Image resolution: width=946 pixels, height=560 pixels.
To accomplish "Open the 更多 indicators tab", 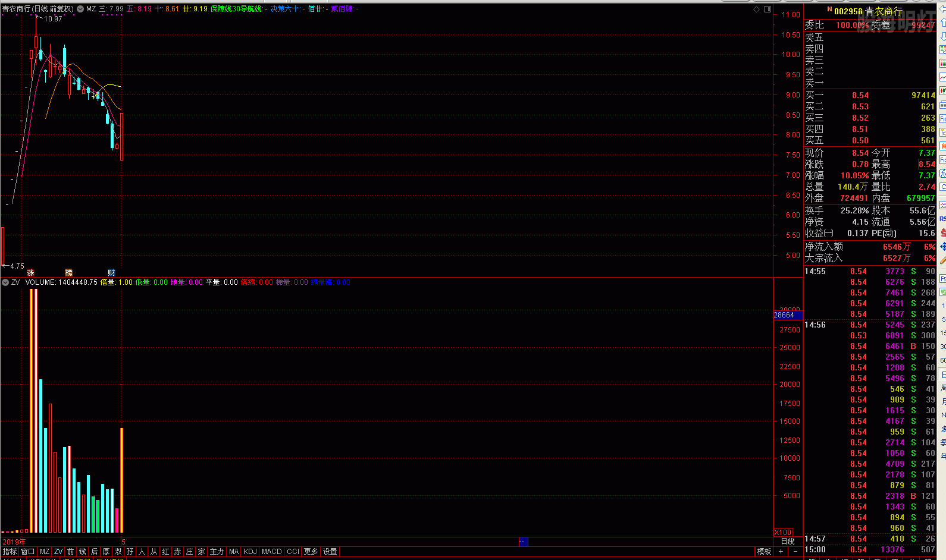I will tap(311, 552).
